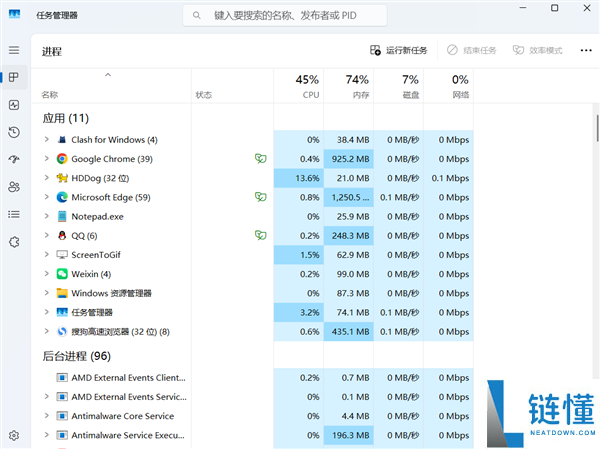Open the Details list sidebar icon
The image size is (600, 449).
coord(14,214)
